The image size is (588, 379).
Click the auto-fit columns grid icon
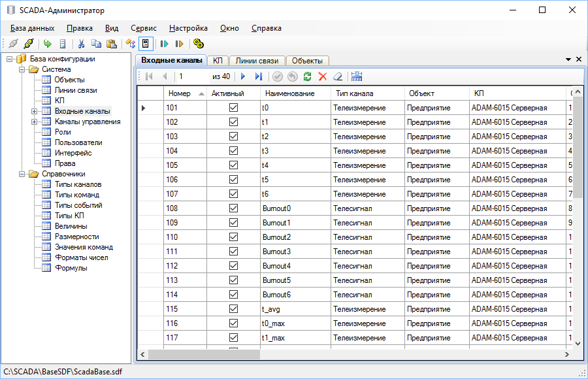(x=357, y=76)
